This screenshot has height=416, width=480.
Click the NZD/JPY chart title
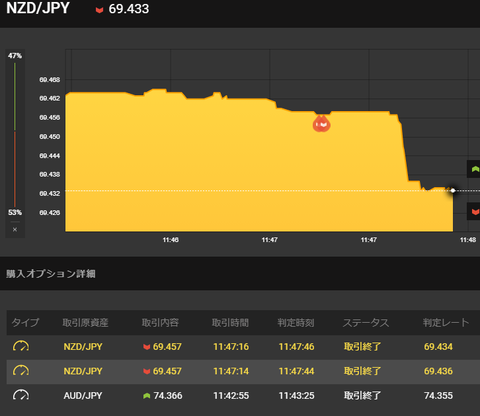coord(38,8)
